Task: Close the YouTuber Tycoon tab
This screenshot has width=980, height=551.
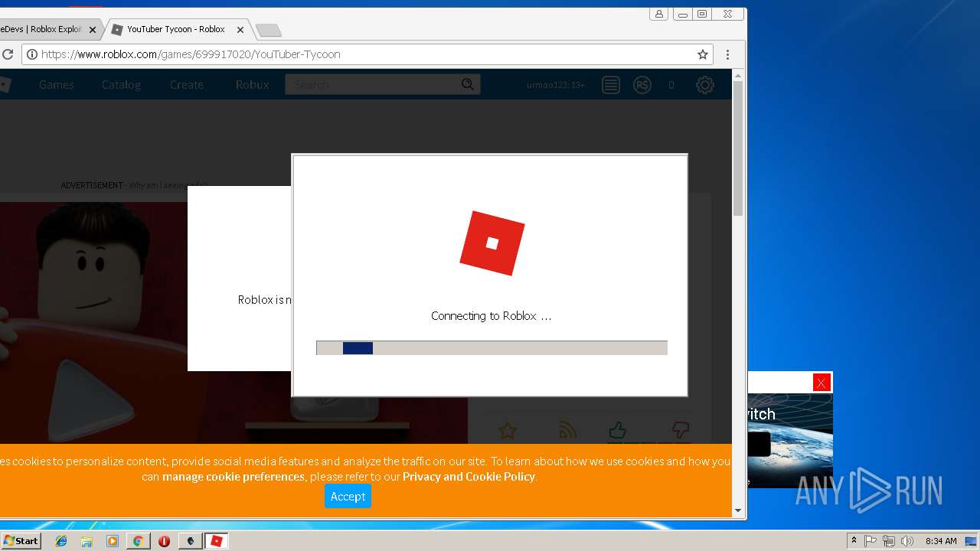Action: pos(240,30)
